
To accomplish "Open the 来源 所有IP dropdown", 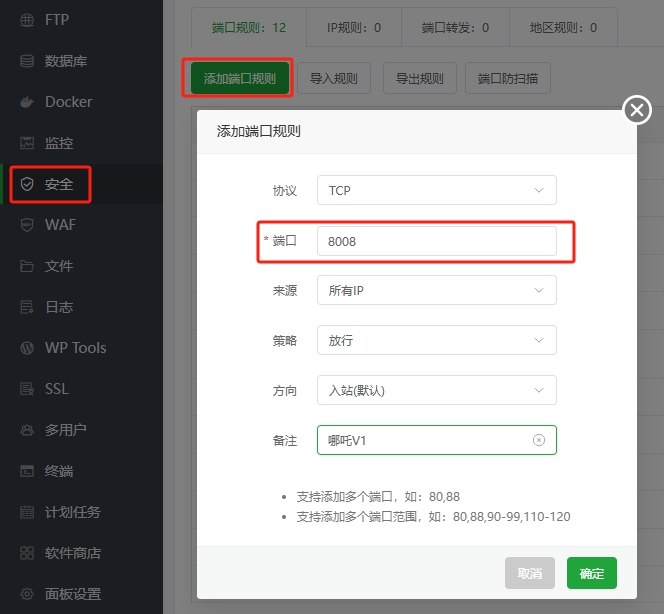I will click(x=437, y=290).
